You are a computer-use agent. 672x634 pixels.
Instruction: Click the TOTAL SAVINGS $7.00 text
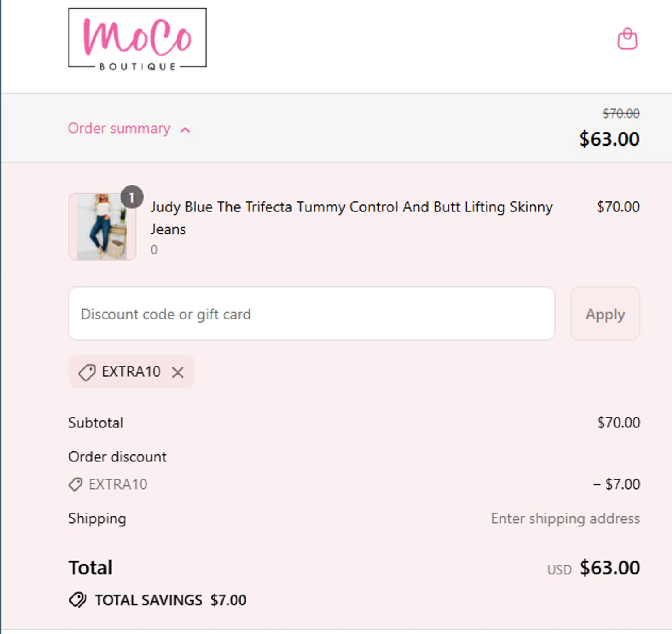(x=171, y=600)
